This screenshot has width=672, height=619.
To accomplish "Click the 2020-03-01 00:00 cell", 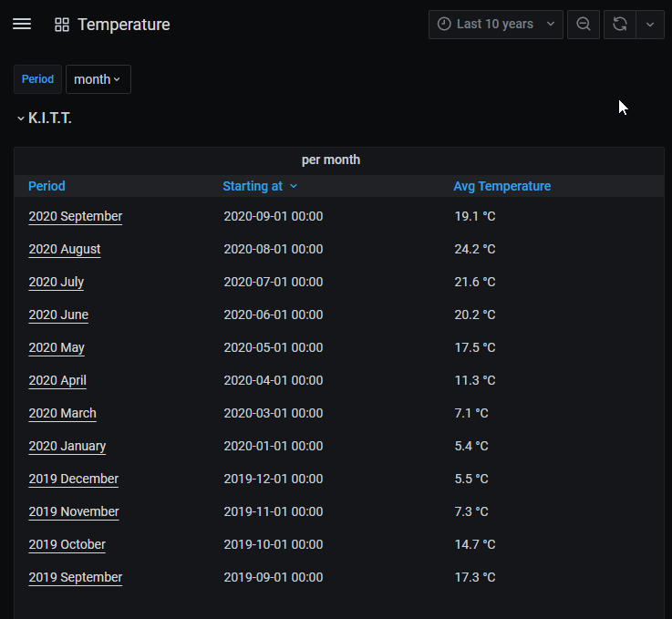I will point(274,413).
